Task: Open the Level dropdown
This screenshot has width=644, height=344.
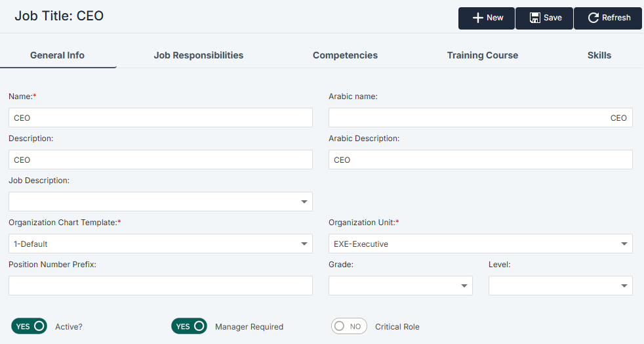Action: pyautogui.click(x=624, y=286)
